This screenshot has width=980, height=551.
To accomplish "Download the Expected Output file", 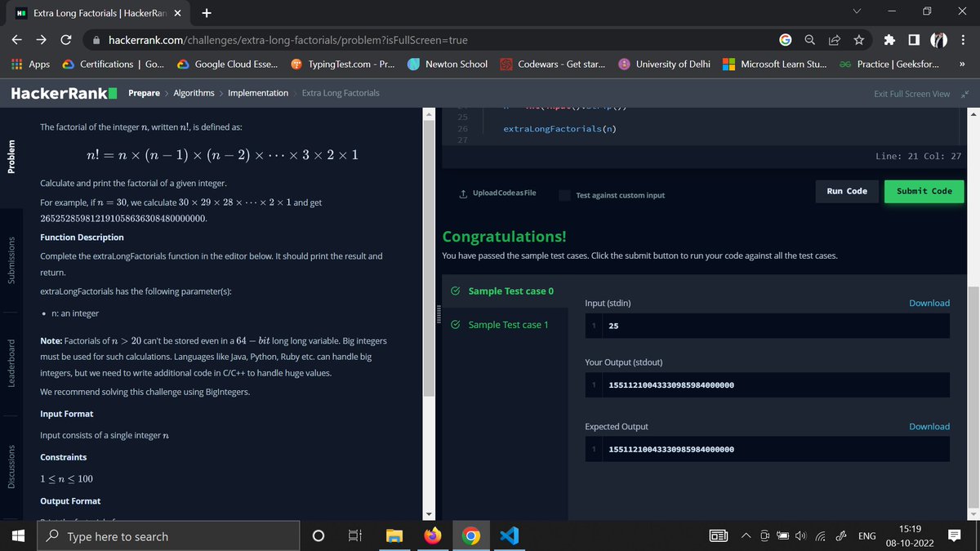I will [x=929, y=426].
